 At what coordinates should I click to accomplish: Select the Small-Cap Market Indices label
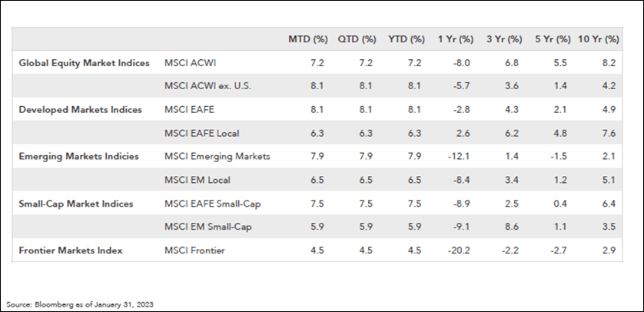click(x=75, y=204)
